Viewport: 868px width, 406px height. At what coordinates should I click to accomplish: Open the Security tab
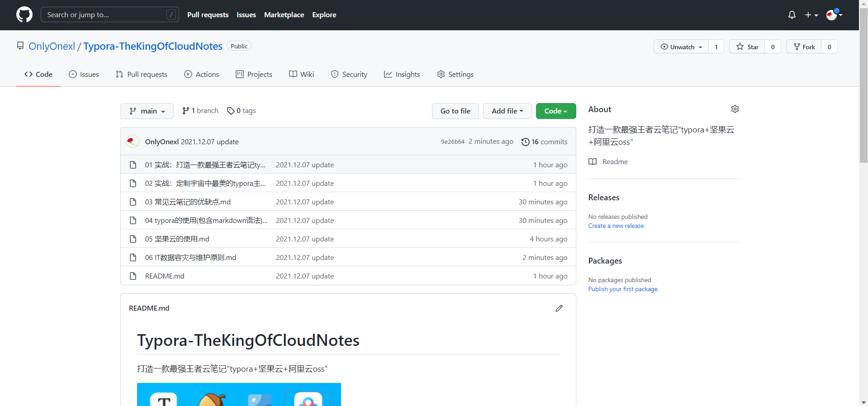(x=349, y=74)
